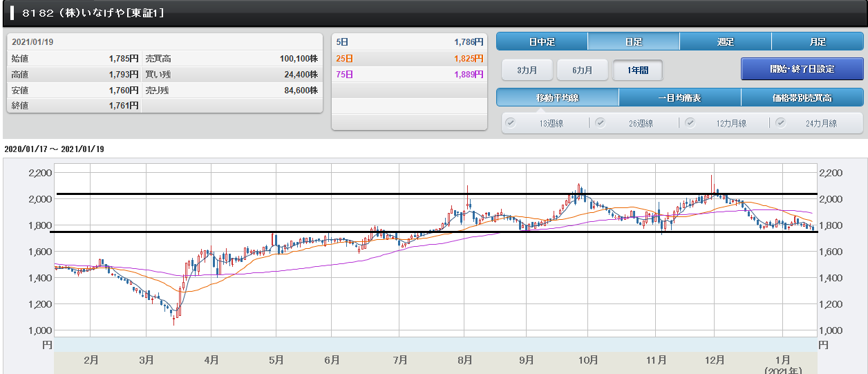Switch to the 日中足 intraday chart tab
Image resolution: width=868 pixels, height=374 pixels.
pos(542,41)
